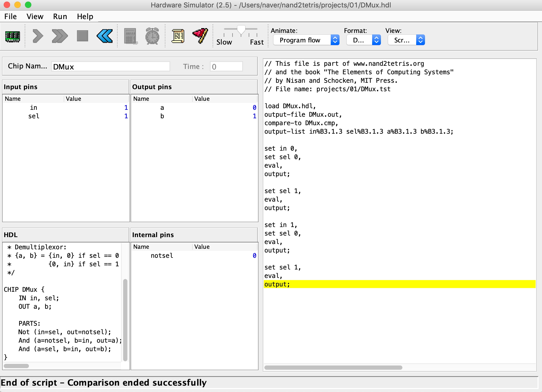Select the notsel internal pin value

254,255
